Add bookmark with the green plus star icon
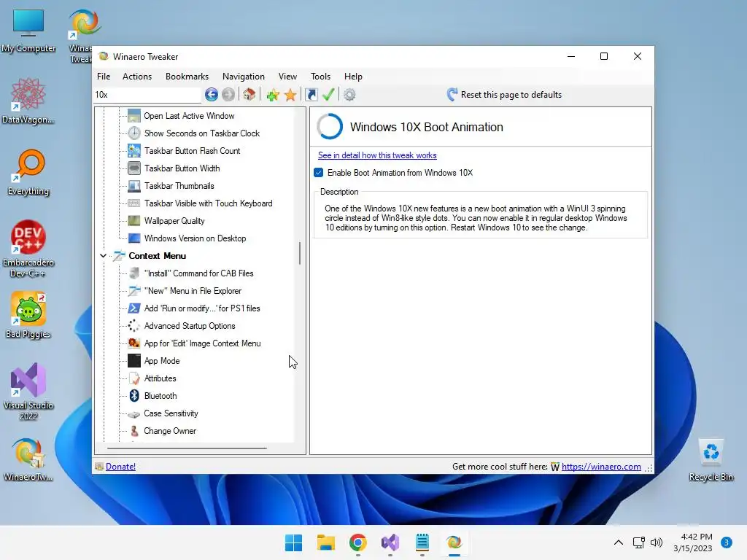Image resolution: width=747 pixels, height=560 pixels. tap(273, 95)
